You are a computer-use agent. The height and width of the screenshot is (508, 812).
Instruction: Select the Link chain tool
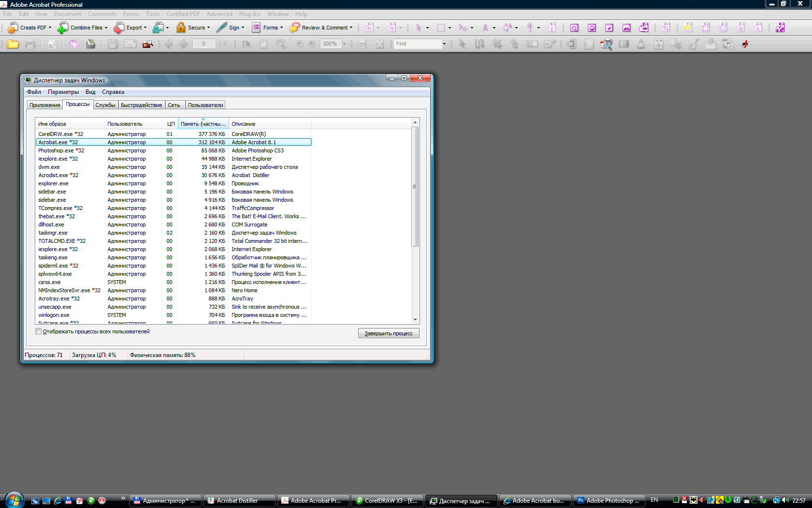pos(514,44)
